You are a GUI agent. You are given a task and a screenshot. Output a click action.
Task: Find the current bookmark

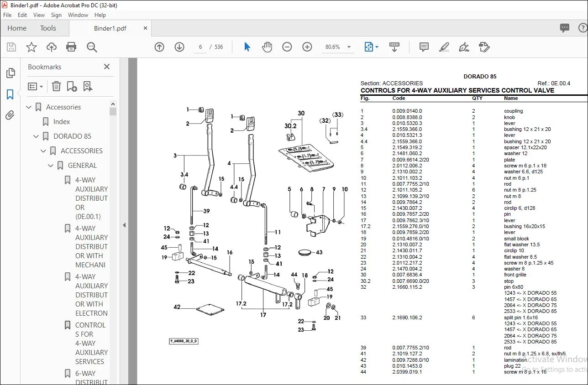pos(88,86)
